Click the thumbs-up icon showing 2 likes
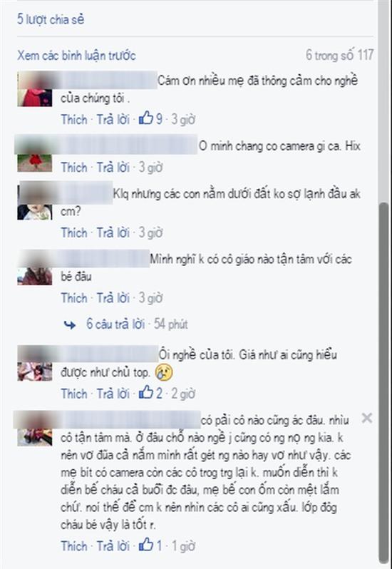The width and height of the screenshot is (392, 569). coord(146,392)
